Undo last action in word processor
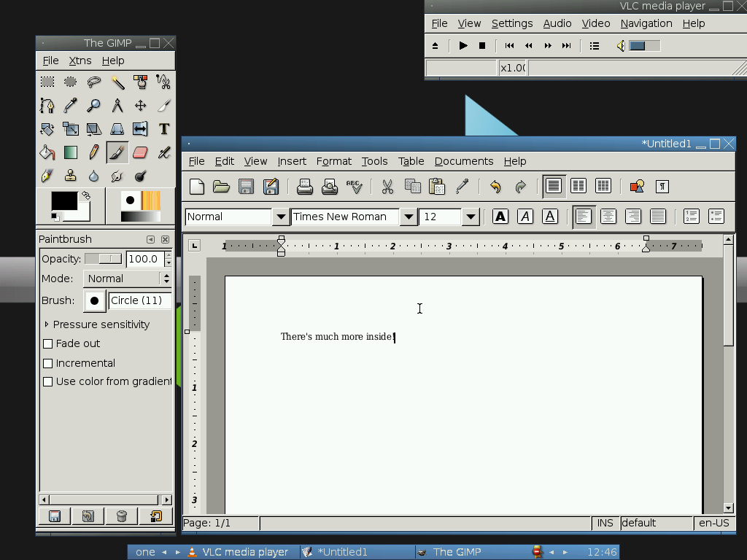 (495, 187)
